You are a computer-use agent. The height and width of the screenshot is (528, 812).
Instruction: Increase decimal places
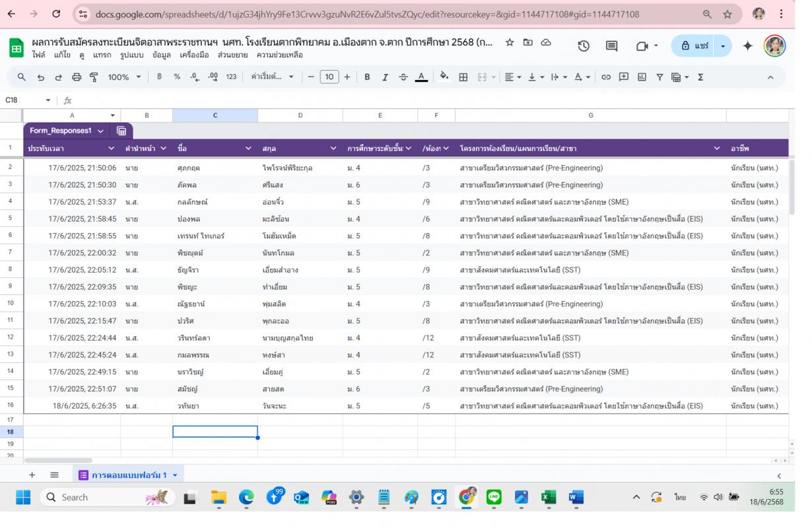(213, 77)
